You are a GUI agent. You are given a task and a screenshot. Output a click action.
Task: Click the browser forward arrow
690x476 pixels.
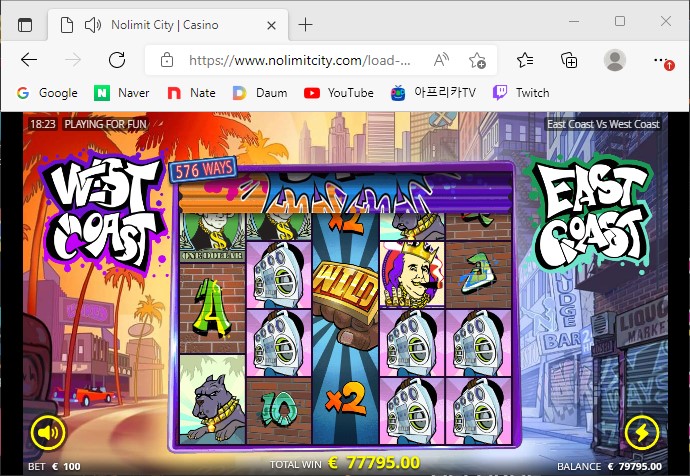pos(73,60)
